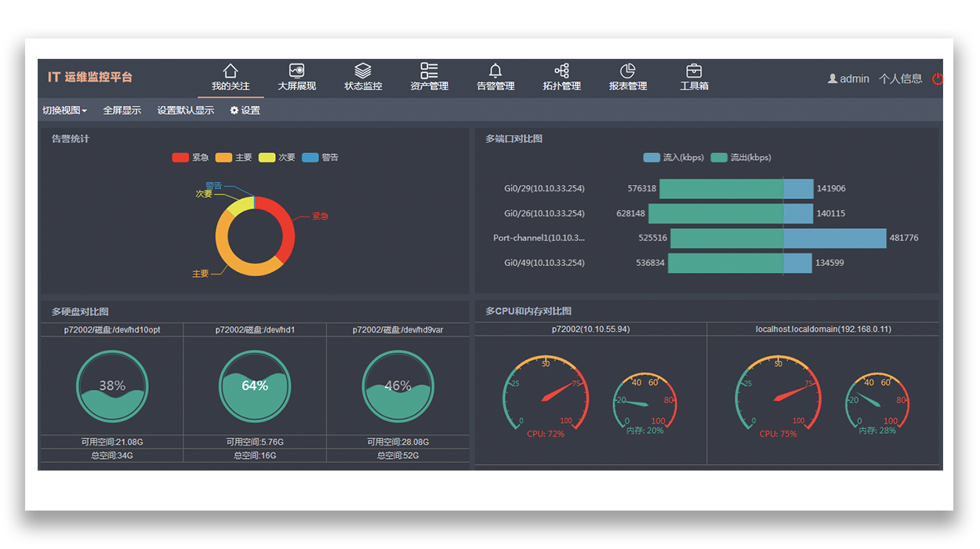This screenshot has width=980, height=549.
Task: Click 设置默认显示 button
Action: [x=186, y=111]
